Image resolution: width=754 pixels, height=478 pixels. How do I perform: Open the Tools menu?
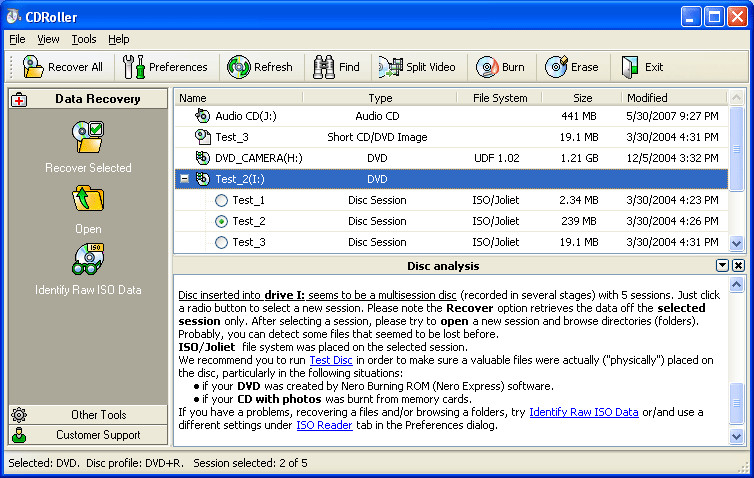tap(84, 39)
